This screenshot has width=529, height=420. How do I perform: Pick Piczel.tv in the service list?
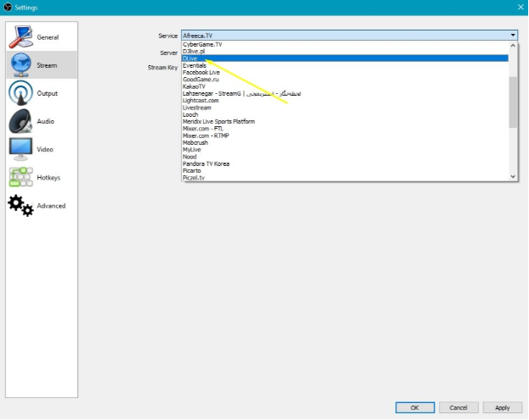344,178
